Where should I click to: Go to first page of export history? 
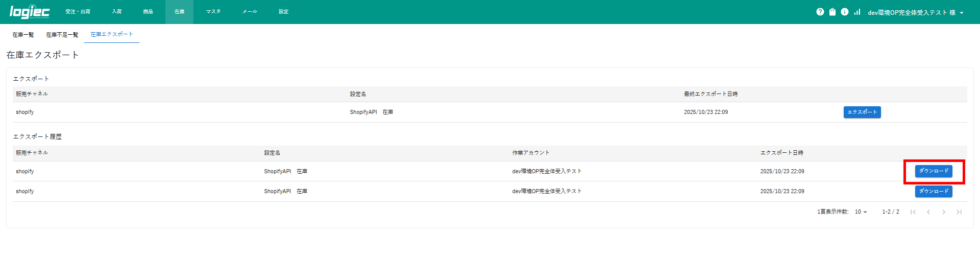pos(913,212)
